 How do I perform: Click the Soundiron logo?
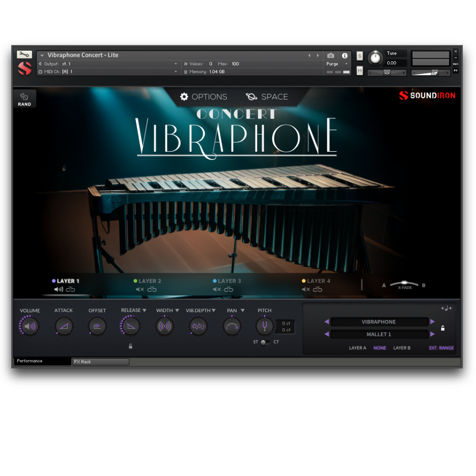(426, 96)
